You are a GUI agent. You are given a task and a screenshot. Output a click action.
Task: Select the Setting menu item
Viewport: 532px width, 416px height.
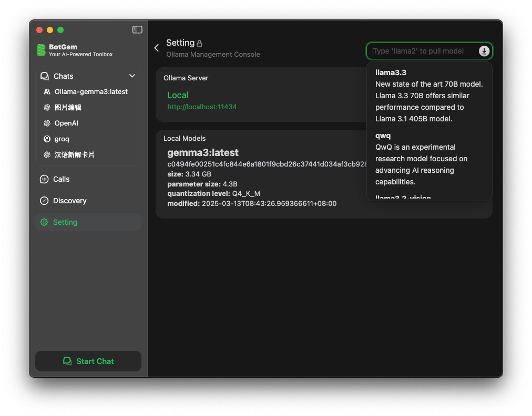click(x=88, y=222)
